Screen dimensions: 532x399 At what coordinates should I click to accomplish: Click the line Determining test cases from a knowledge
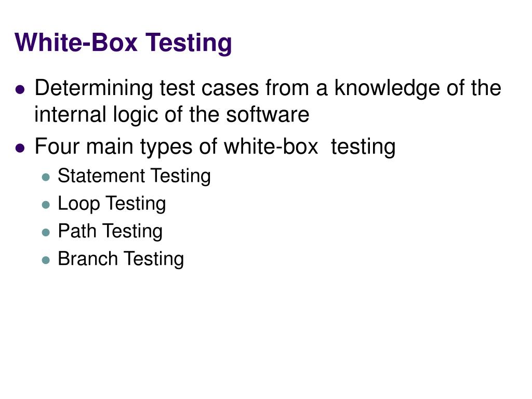(268, 88)
